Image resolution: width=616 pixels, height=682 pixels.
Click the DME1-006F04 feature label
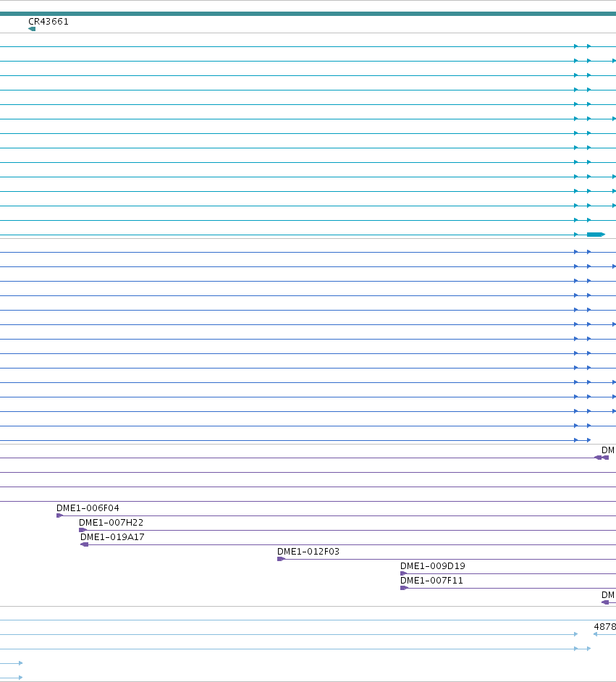point(88,508)
